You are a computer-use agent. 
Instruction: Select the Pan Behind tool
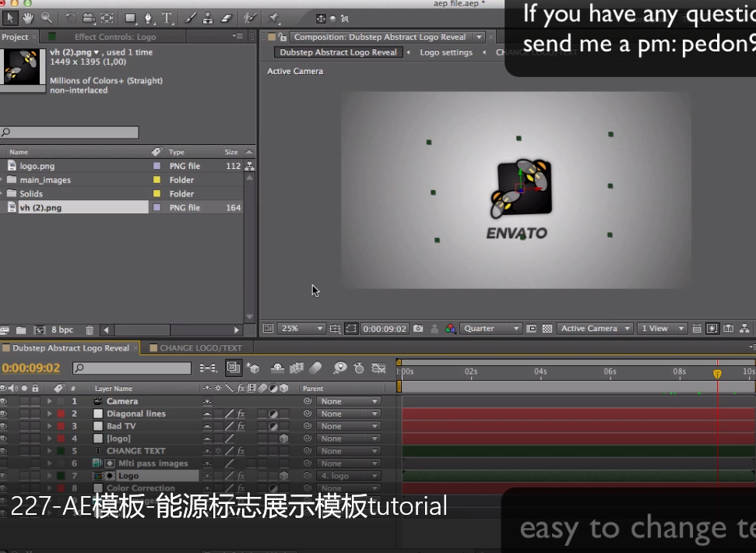click(107, 19)
